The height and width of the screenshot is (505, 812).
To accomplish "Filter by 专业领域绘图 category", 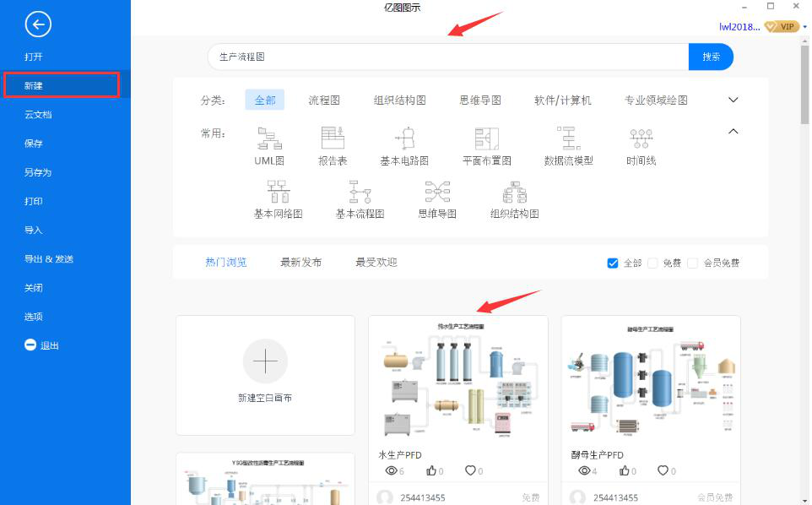I will point(656,100).
